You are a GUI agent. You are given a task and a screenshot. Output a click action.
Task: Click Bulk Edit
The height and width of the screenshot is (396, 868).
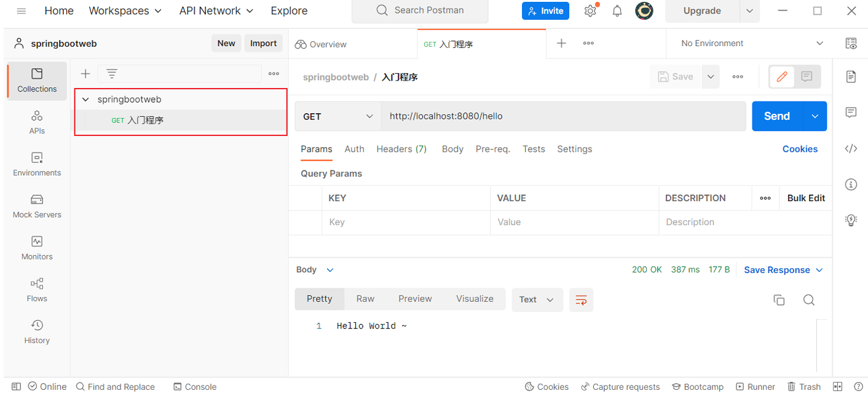click(806, 198)
